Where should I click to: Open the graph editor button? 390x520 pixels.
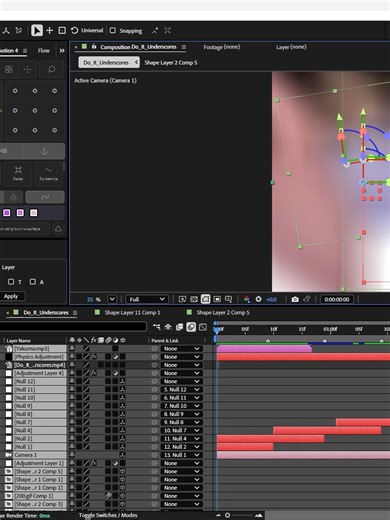pos(203,327)
